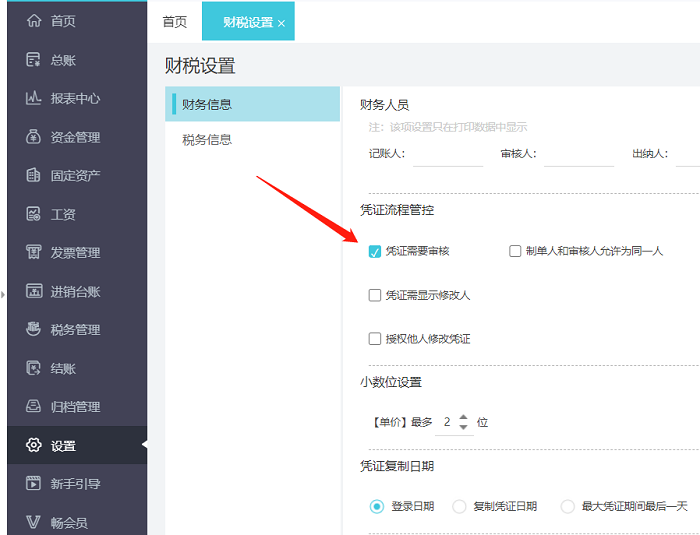Image resolution: width=700 pixels, height=535 pixels.
Task: Tick the 授权他人修改凭证 checkbox
Action: (375, 339)
